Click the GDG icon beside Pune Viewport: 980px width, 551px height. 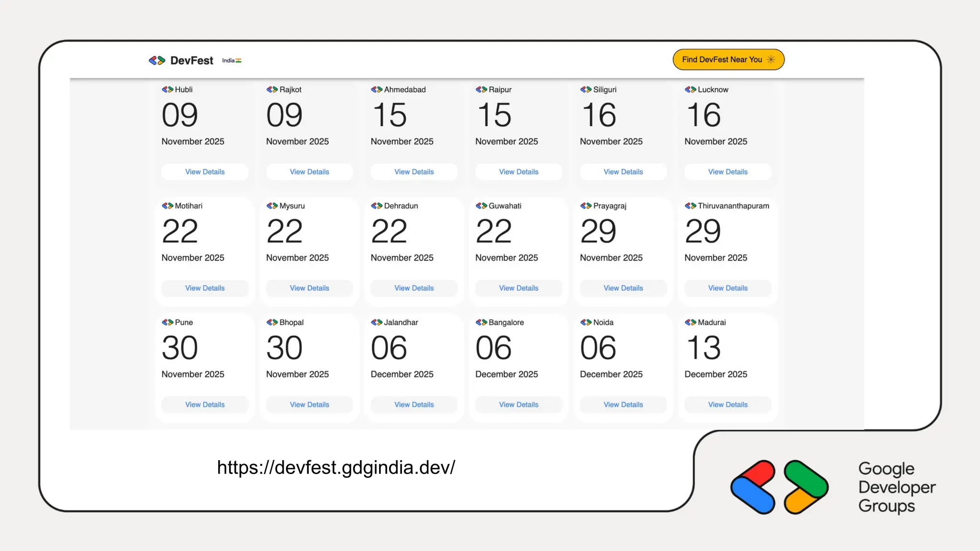167,322
